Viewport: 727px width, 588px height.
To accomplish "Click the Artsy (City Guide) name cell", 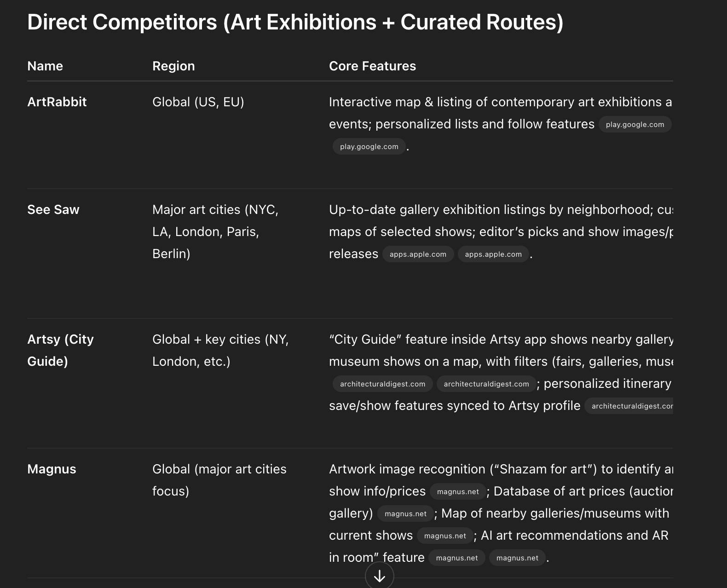I will (x=61, y=350).
